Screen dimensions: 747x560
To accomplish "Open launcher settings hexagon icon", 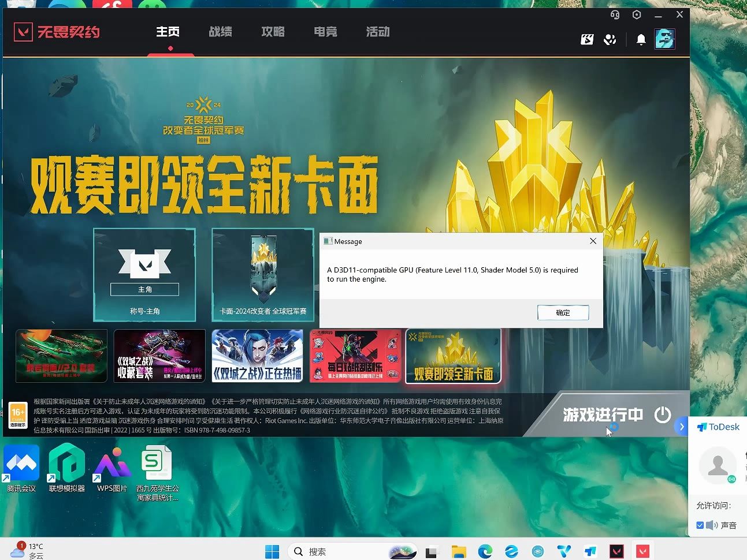I will point(637,15).
